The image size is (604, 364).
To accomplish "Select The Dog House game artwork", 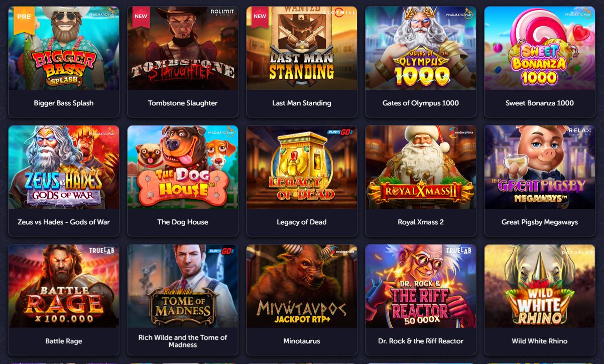I will point(183,167).
